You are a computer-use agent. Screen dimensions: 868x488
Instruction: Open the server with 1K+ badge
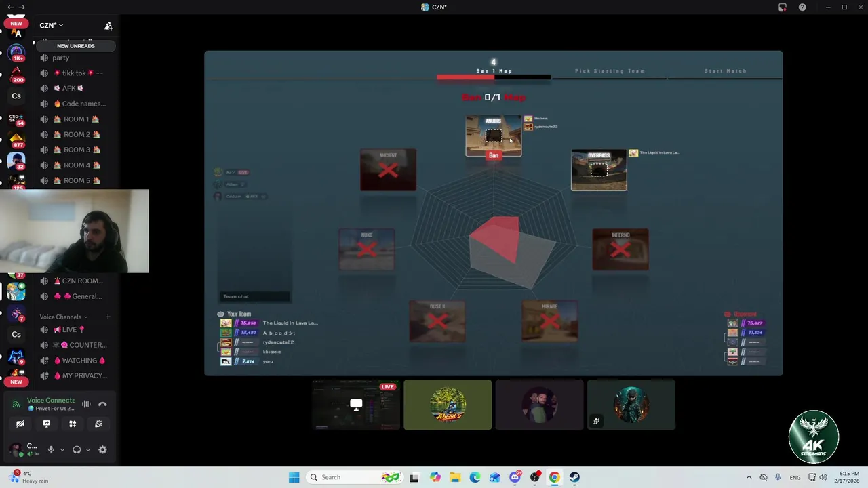[x=16, y=52]
